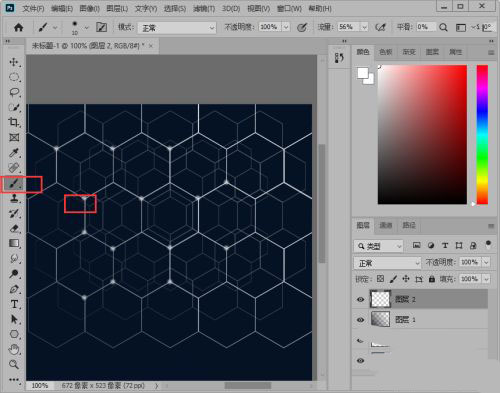
Task: Select the Move tool
Action: click(x=14, y=62)
